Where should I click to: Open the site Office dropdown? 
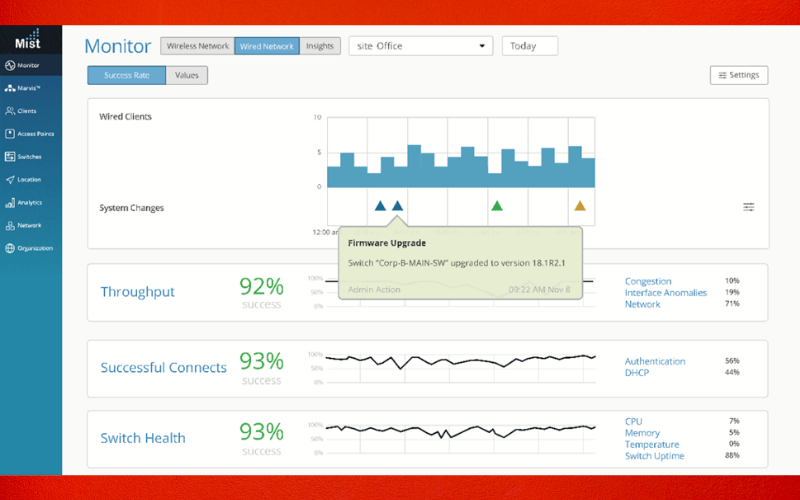pos(421,46)
